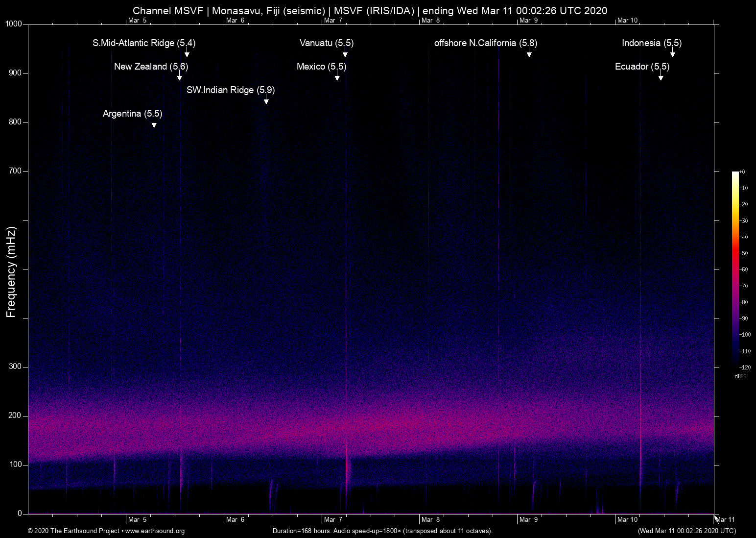756x538 pixels.
Task: Click the arrow beneath Mexico (5.5)
Action: point(337,77)
